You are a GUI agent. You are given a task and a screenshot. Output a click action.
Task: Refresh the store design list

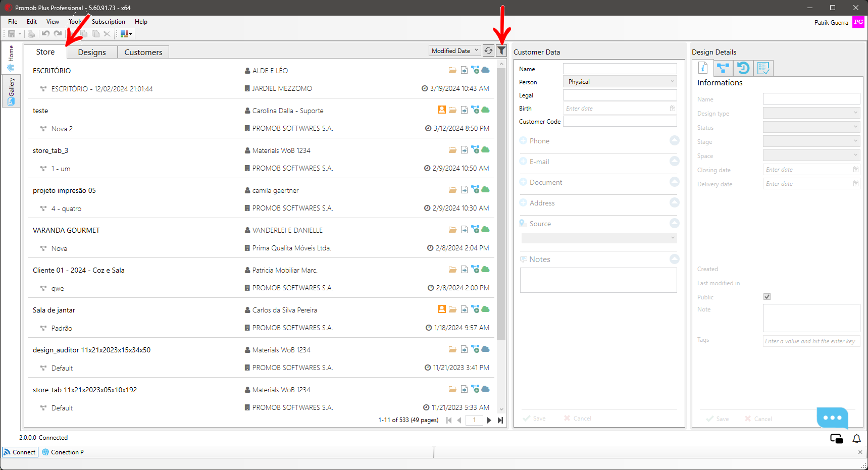[x=488, y=50]
